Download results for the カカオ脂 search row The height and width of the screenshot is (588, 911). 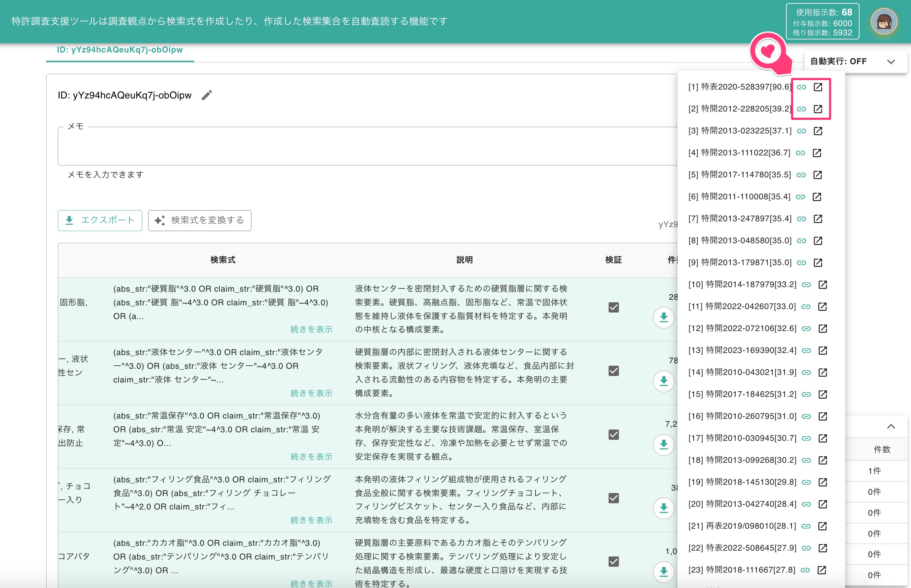coord(664,572)
